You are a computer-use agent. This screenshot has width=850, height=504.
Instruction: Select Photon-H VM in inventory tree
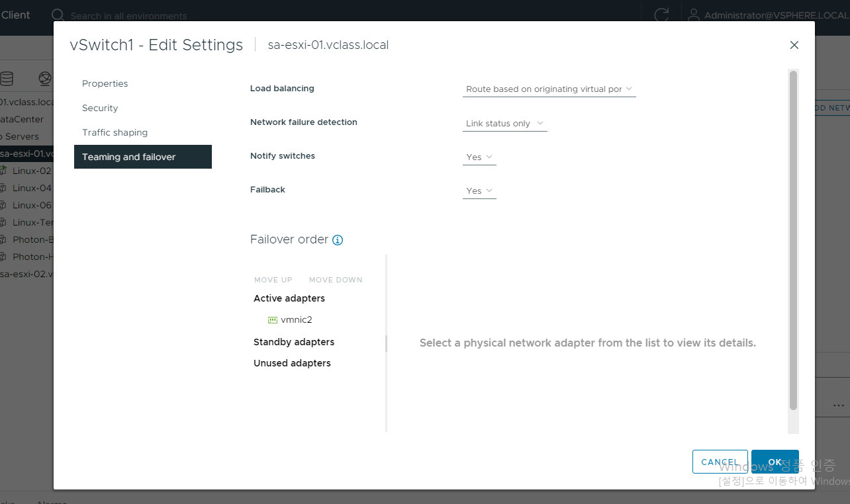click(x=33, y=257)
